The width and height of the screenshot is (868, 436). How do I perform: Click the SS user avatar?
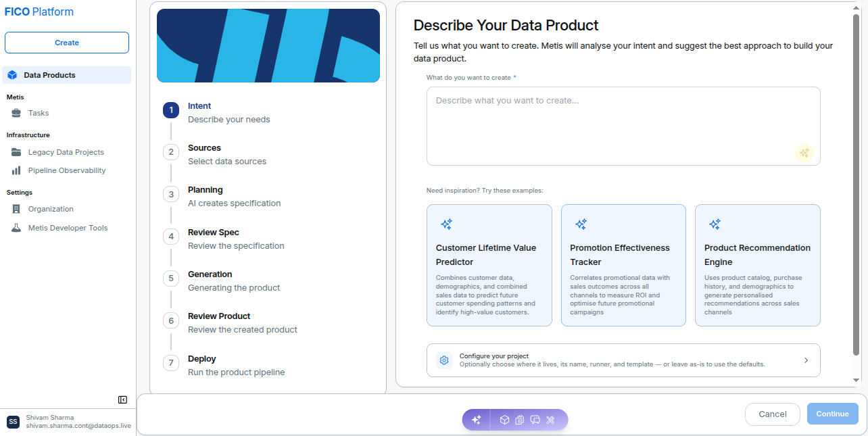pos(13,422)
